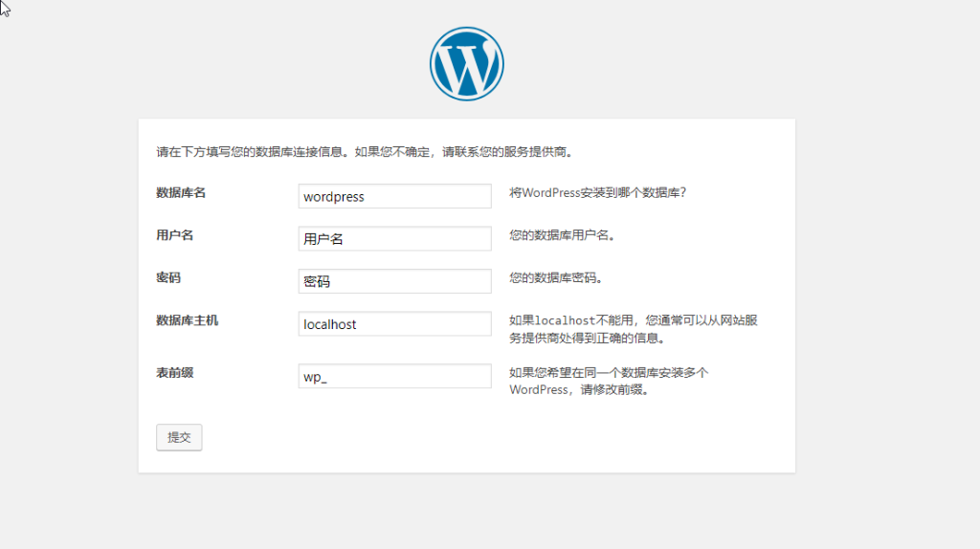The image size is (980, 549).
Task: Click the 数据库名 label
Action: 181,193
